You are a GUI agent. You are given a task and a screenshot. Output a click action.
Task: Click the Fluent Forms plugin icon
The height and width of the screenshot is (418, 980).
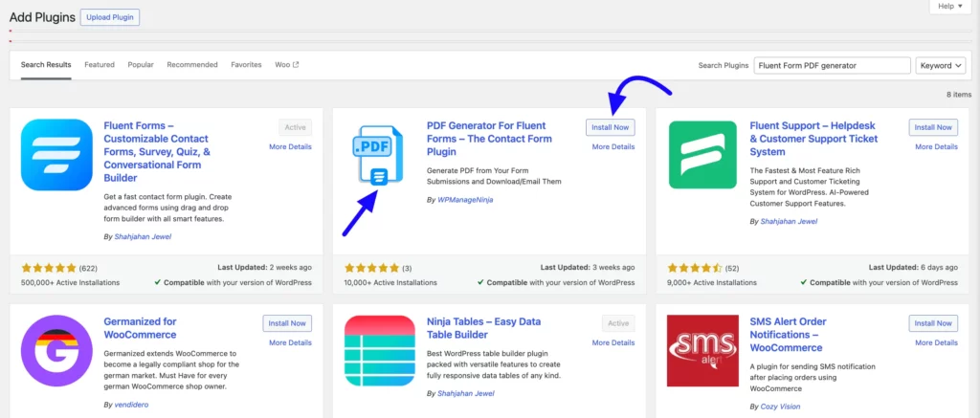point(56,155)
